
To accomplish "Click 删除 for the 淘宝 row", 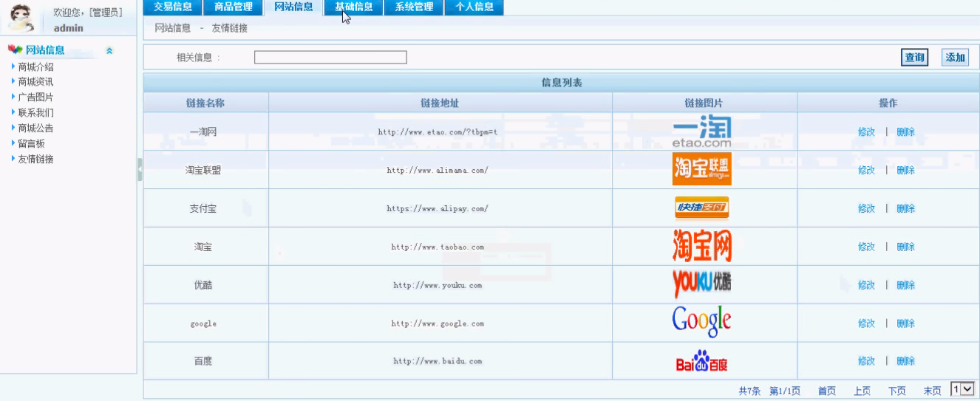I will 905,247.
